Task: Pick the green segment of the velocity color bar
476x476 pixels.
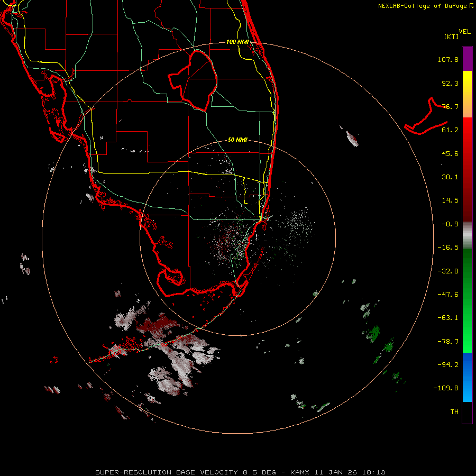Action: (x=467, y=300)
